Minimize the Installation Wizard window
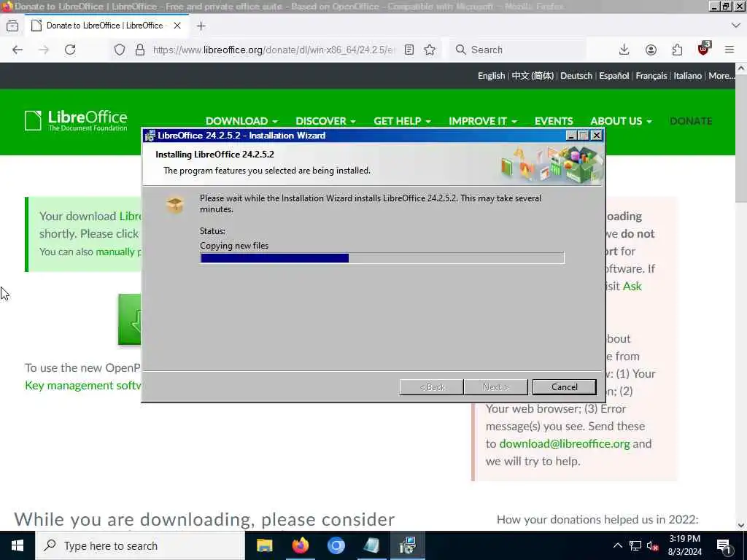The height and width of the screenshot is (560, 747). click(571, 136)
